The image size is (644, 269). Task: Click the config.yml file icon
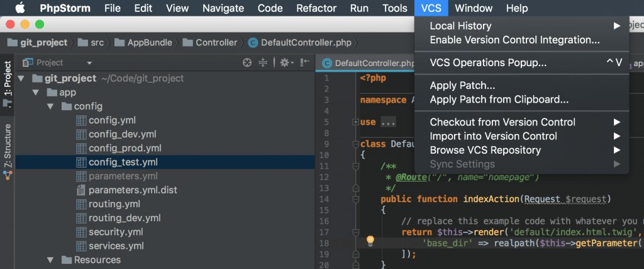(81, 120)
